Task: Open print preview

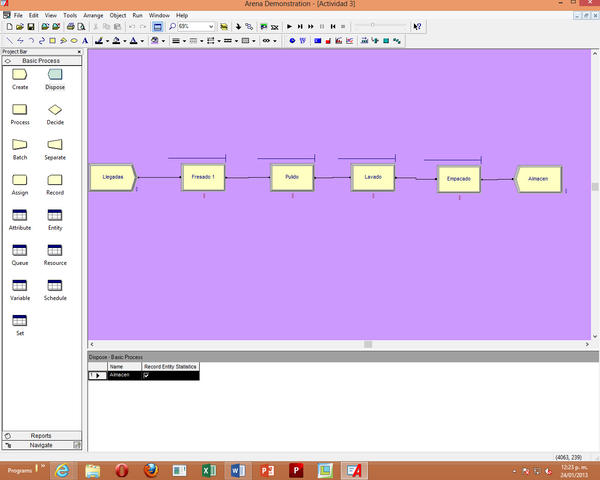Action: [x=81, y=27]
